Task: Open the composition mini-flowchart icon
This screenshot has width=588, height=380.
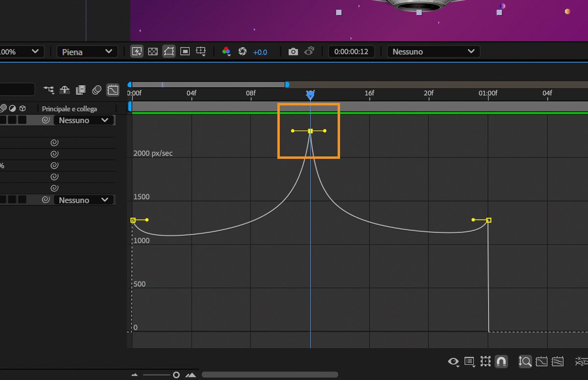Action: pos(49,90)
